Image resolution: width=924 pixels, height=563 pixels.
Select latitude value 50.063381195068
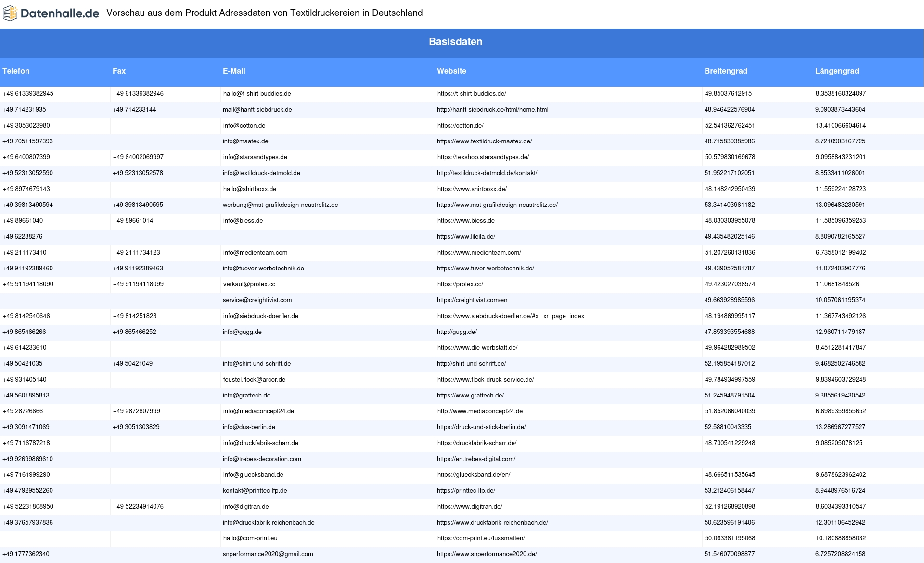point(730,538)
